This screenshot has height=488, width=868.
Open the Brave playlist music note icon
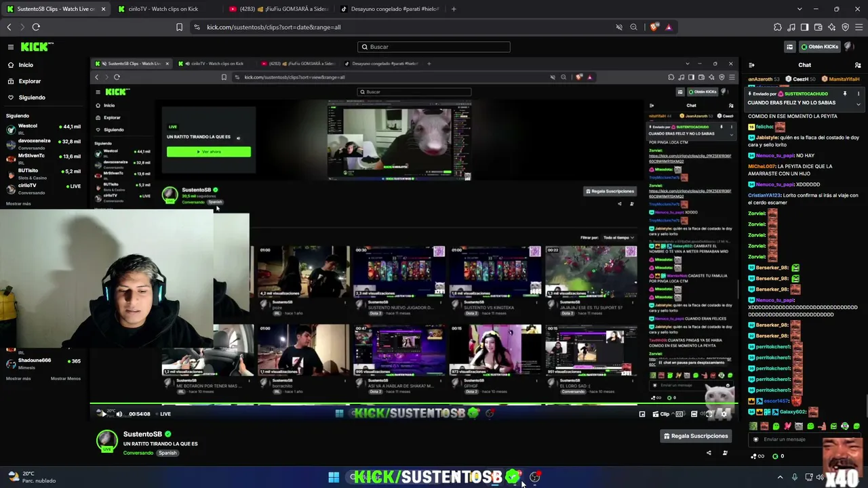tap(791, 27)
